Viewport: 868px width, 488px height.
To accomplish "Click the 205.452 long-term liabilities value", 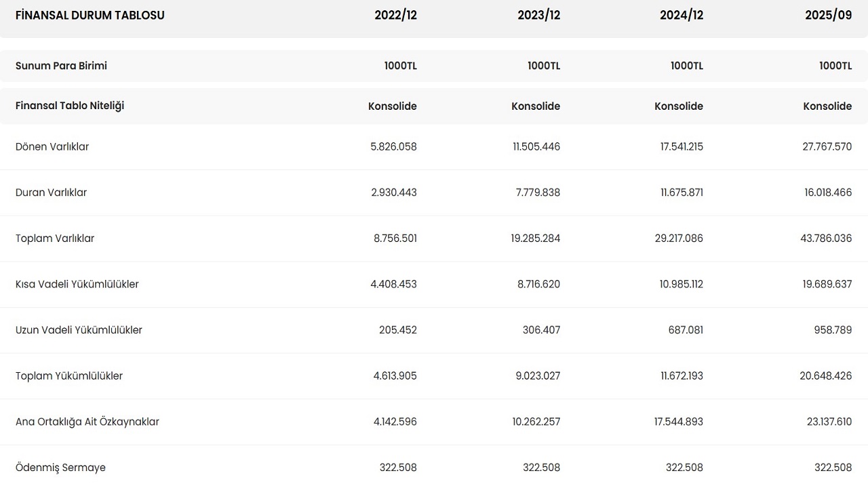I will (397, 330).
